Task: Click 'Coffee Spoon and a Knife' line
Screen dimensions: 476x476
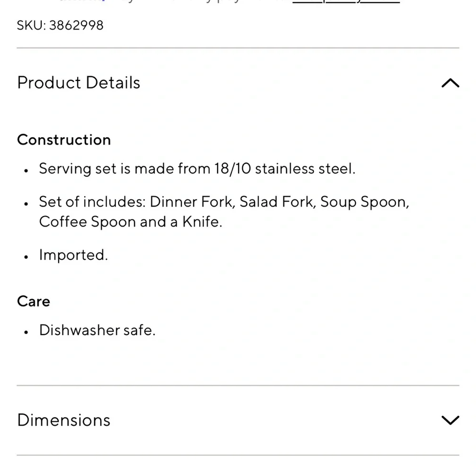Action: (130, 222)
